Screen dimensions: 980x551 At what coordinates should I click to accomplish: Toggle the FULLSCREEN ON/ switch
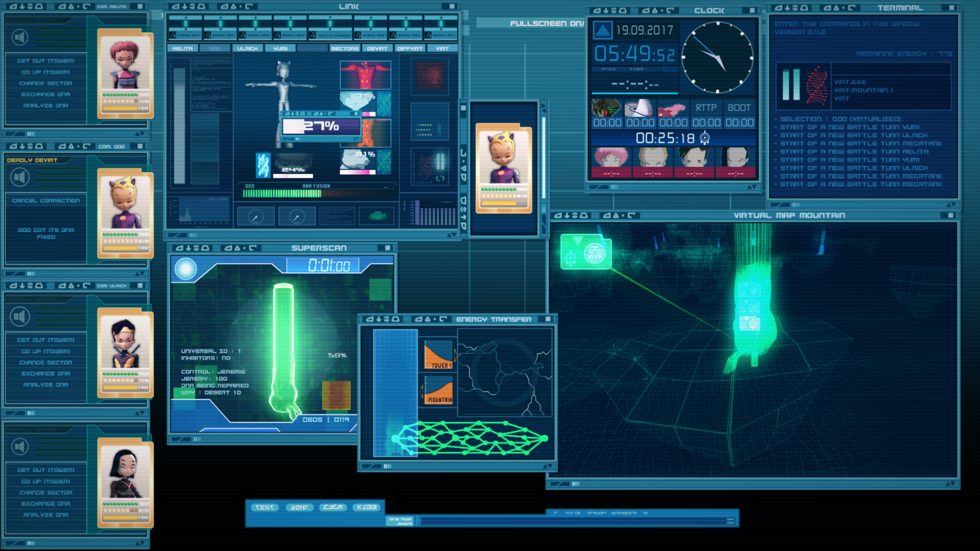(x=547, y=24)
